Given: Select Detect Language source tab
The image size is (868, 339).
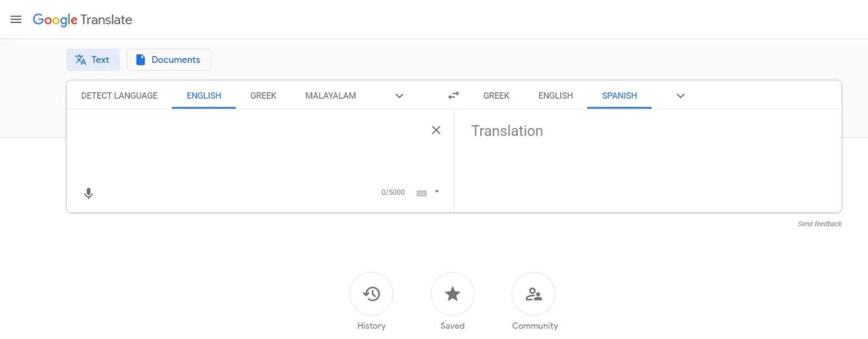Looking at the screenshot, I should coord(119,95).
